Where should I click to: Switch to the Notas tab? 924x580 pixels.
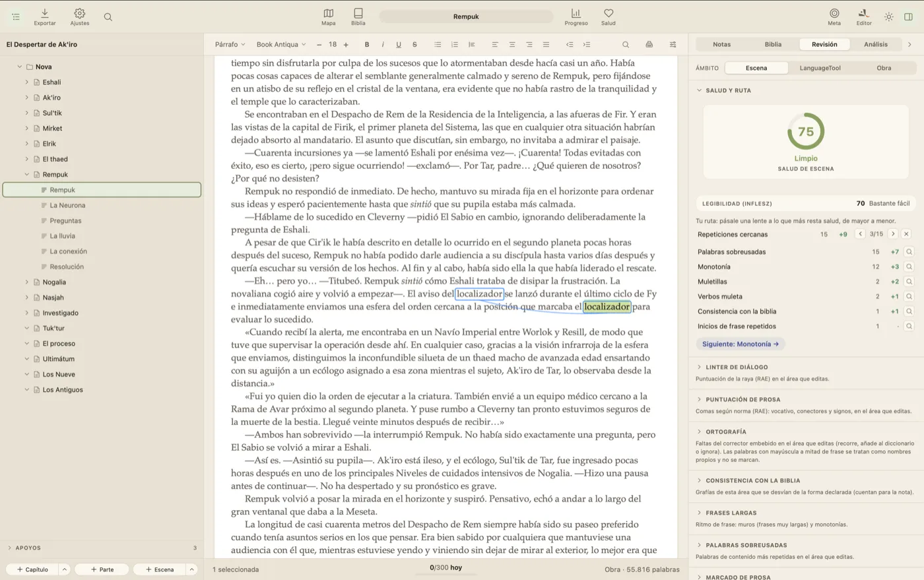722,44
